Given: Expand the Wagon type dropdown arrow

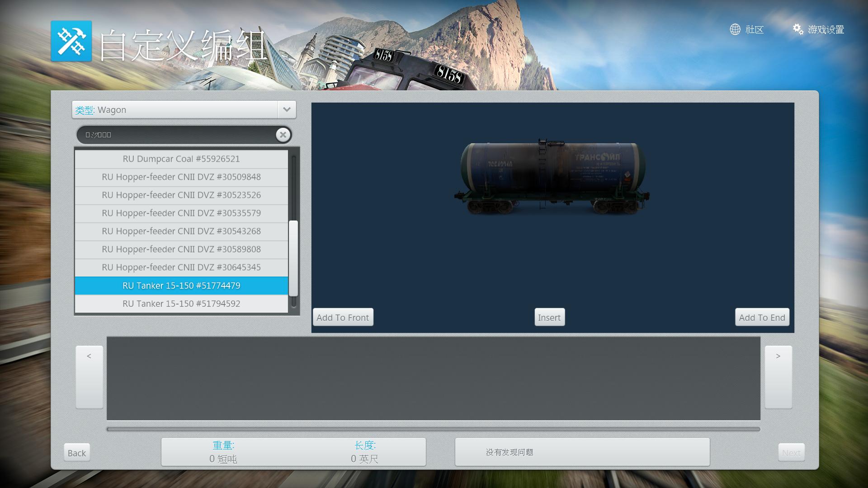Looking at the screenshot, I should click(x=287, y=109).
